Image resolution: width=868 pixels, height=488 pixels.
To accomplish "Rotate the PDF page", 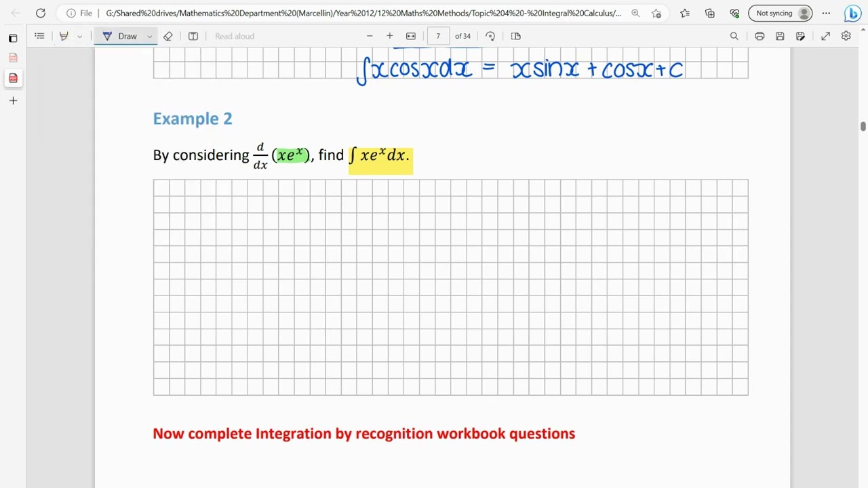I will point(490,36).
